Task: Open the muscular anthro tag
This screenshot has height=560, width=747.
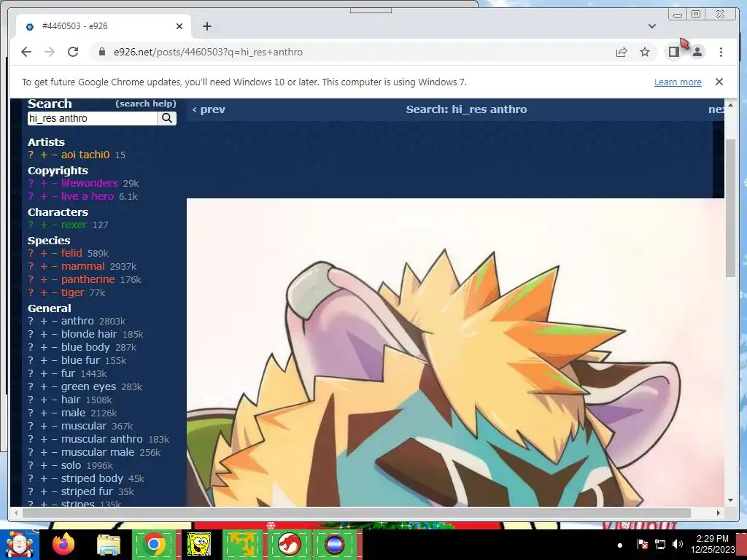Action: [x=101, y=439]
